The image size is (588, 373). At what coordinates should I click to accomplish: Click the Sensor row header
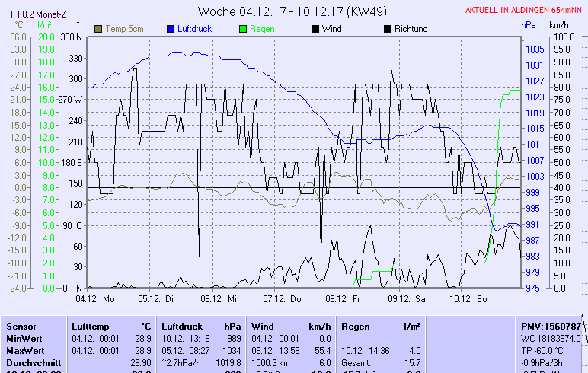tap(21, 326)
